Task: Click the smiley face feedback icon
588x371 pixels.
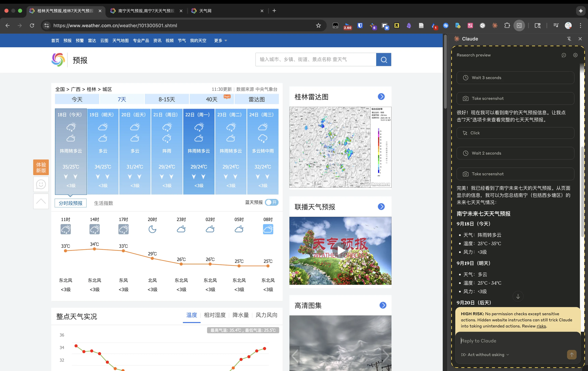Action: coord(41,184)
